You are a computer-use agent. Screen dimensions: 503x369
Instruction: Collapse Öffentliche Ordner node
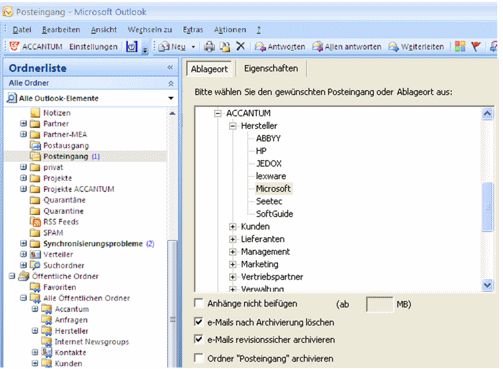point(12,276)
